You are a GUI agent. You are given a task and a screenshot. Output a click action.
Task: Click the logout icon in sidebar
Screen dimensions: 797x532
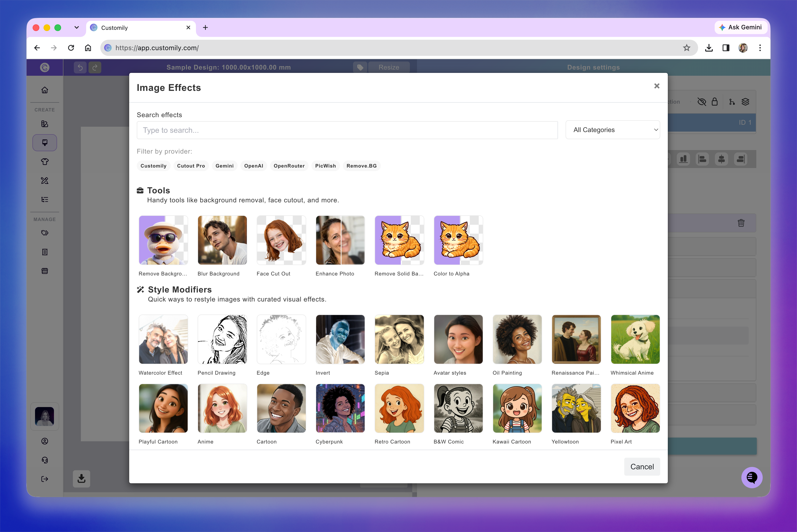(x=44, y=479)
